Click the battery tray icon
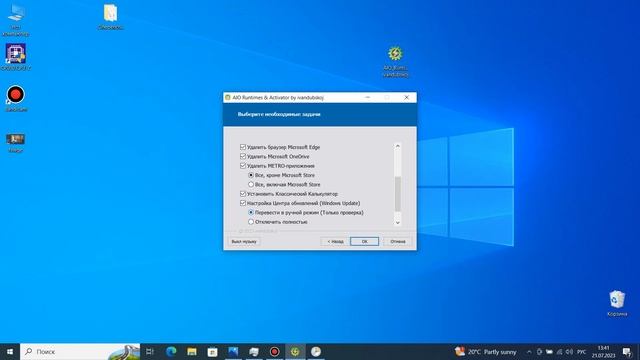This screenshot has height=360, width=640. pyautogui.click(x=549, y=352)
